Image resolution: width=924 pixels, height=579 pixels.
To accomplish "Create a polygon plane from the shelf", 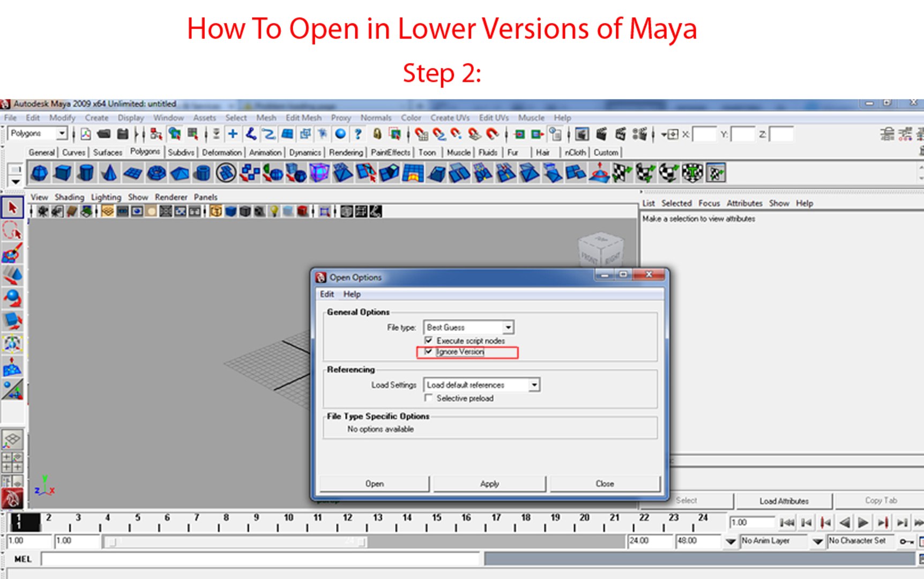I will coord(133,173).
